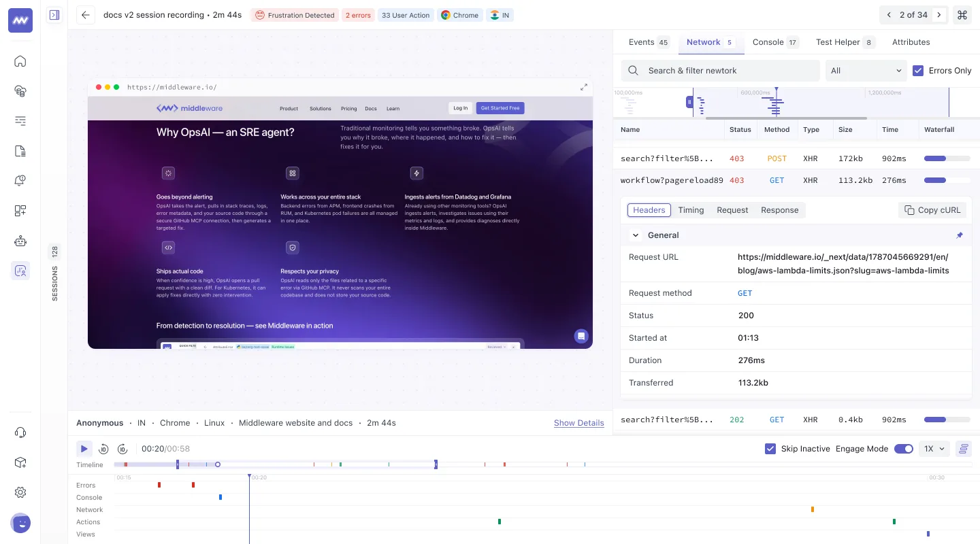Go to the previous session arrow

click(889, 15)
